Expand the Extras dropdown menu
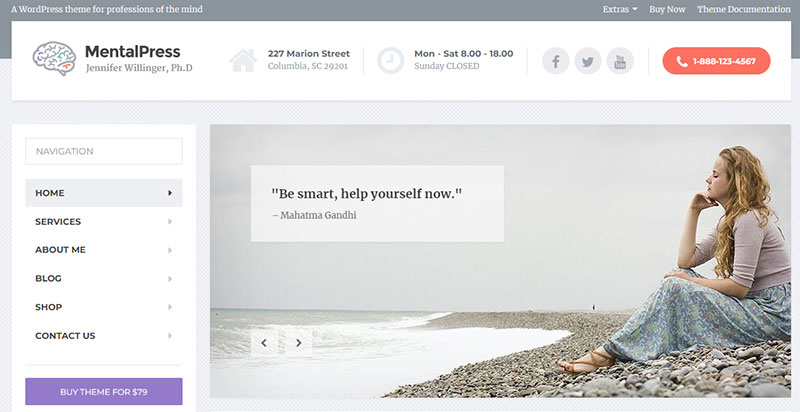 (x=620, y=9)
